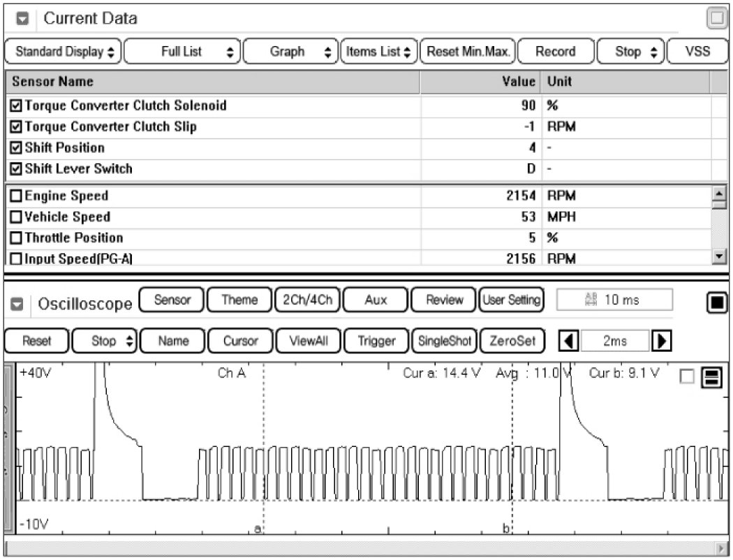
Task: Collapse the Current Data panel arrow icon
Action: [x=22, y=20]
